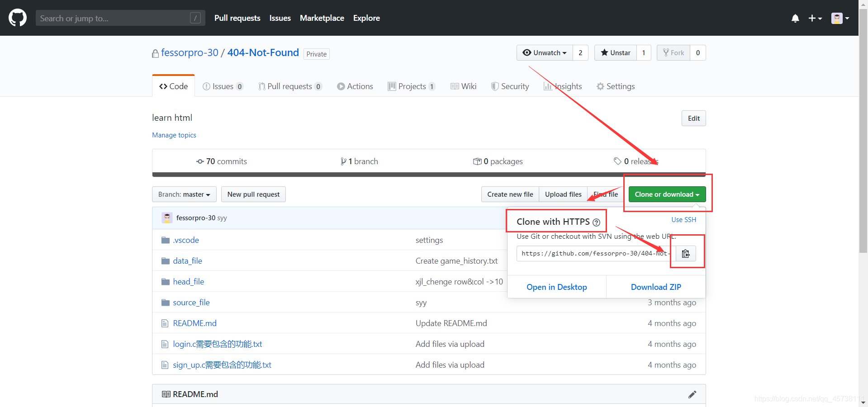The image size is (868, 407).
Task: Open the Pull requests repository tab
Action: (x=290, y=86)
